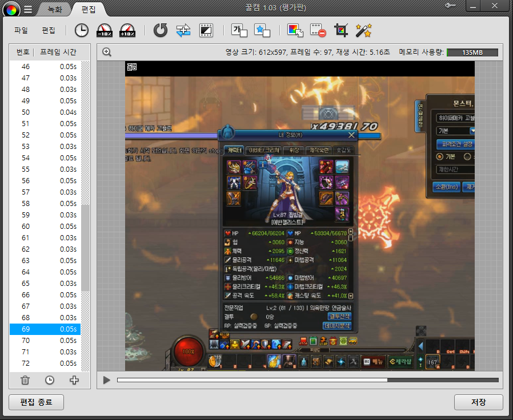Screen dimensions: 513x420
Task: Select frame row 51
Action: click(x=45, y=124)
